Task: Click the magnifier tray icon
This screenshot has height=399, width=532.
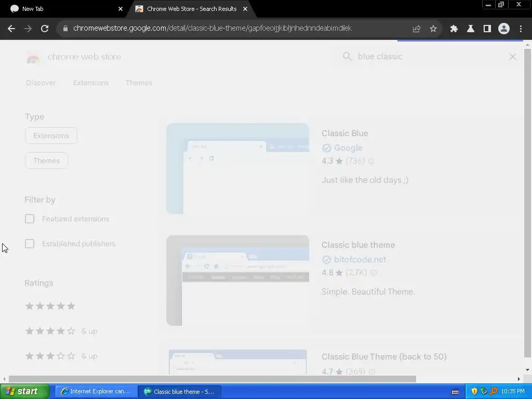Action: point(494,392)
